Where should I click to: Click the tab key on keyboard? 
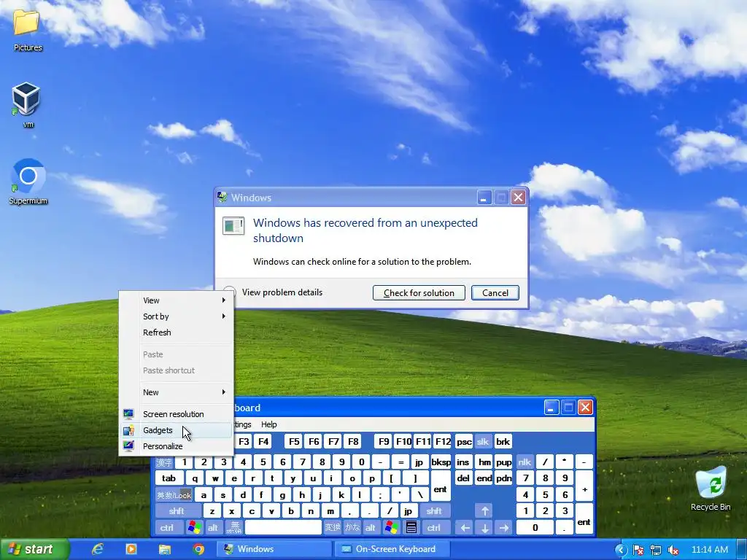click(x=169, y=478)
